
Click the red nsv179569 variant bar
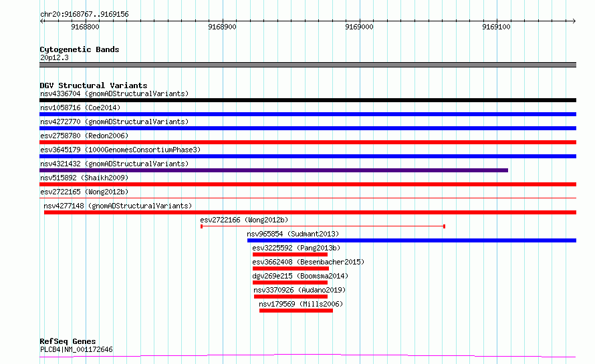[296, 311]
